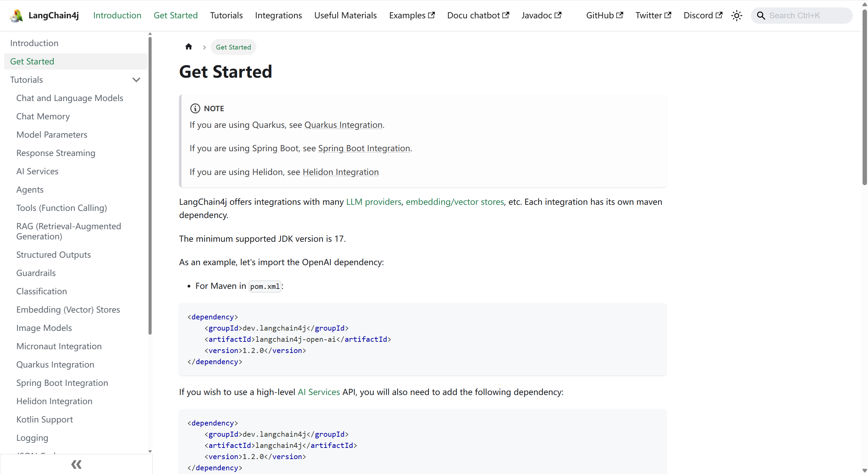Image resolution: width=868 pixels, height=474 pixels.
Task: Select Introduction in the sidebar
Action: coord(76,43)
